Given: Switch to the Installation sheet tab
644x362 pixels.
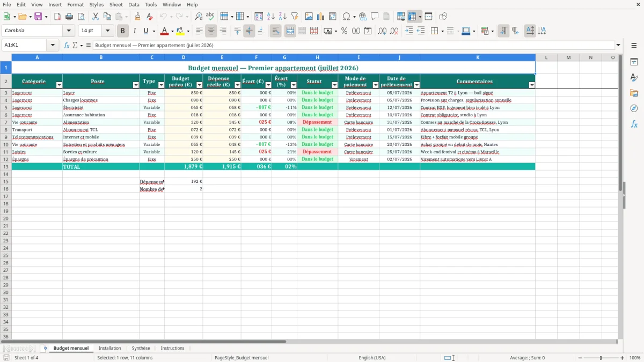Looking at the screenshot, I should click(x=110, y=349).
